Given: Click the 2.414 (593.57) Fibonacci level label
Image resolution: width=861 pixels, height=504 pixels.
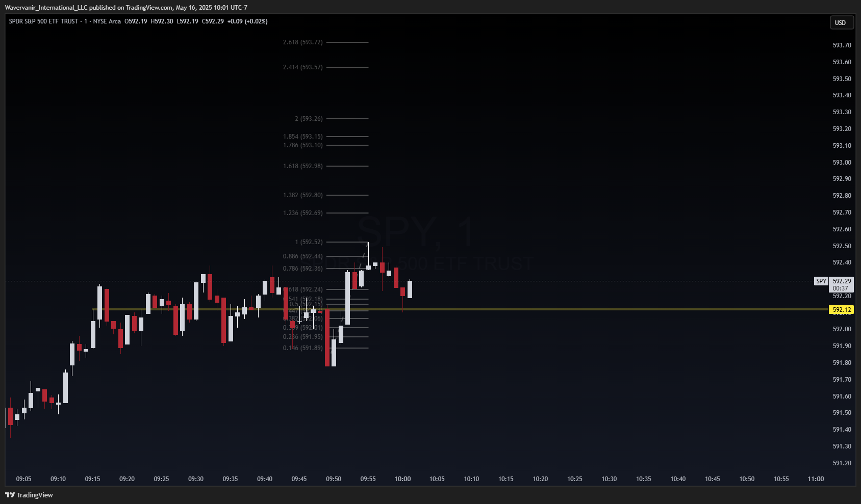Looking at the screenshot, I should [x=303, y=67].
